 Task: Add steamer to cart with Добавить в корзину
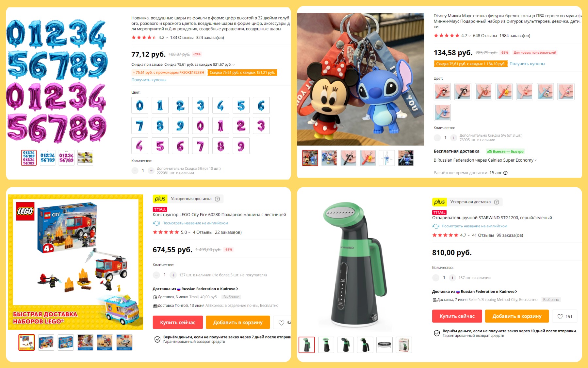(x=517, y=316)
